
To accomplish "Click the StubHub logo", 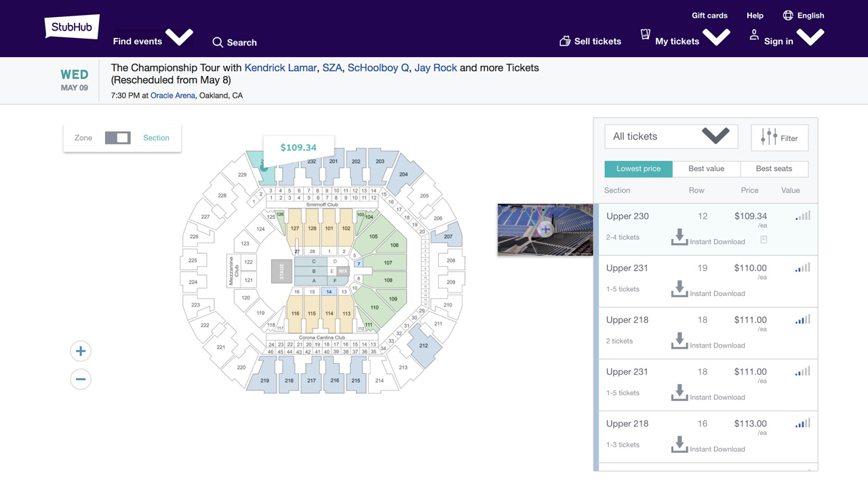I will point(72,27).
